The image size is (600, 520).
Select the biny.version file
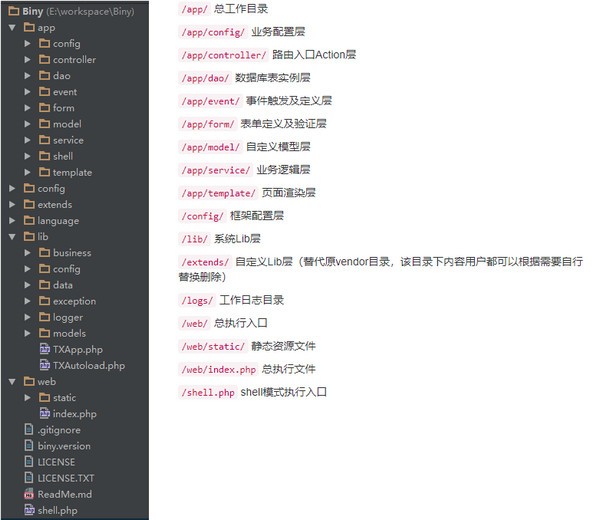pos(63,446)
